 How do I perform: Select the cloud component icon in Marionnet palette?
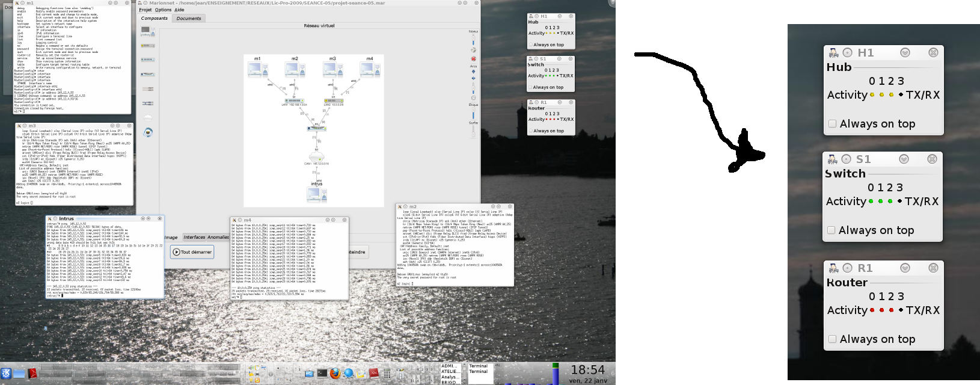148,118
